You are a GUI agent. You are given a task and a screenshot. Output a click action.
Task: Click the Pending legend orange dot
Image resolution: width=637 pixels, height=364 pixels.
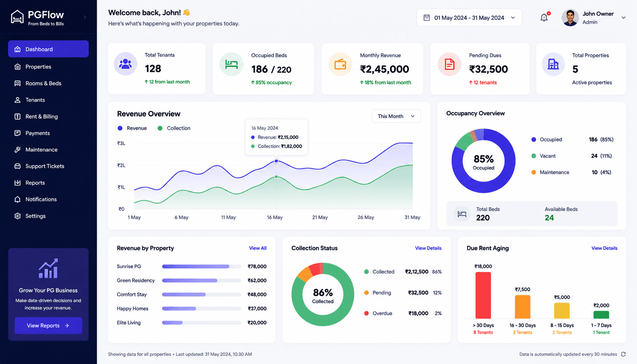366,293
